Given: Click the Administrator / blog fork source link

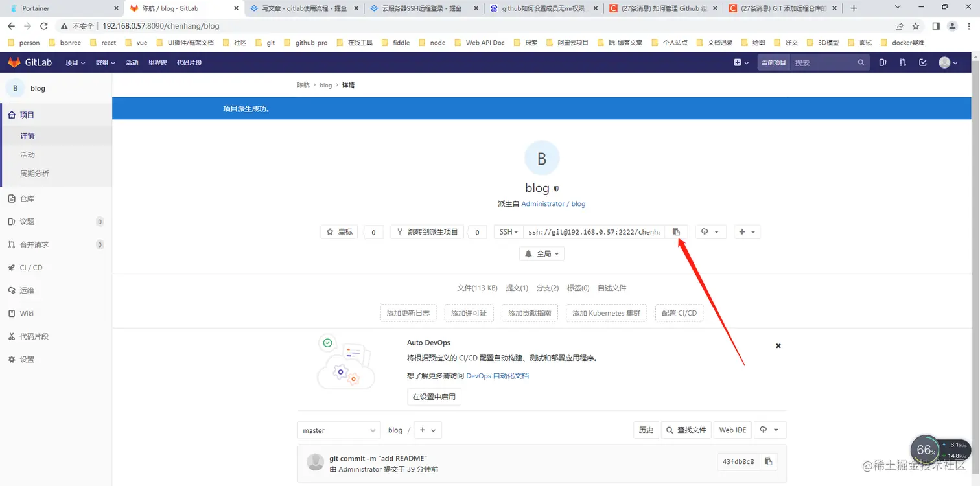Looking at the screenshot, I should (x=554, y=204).
